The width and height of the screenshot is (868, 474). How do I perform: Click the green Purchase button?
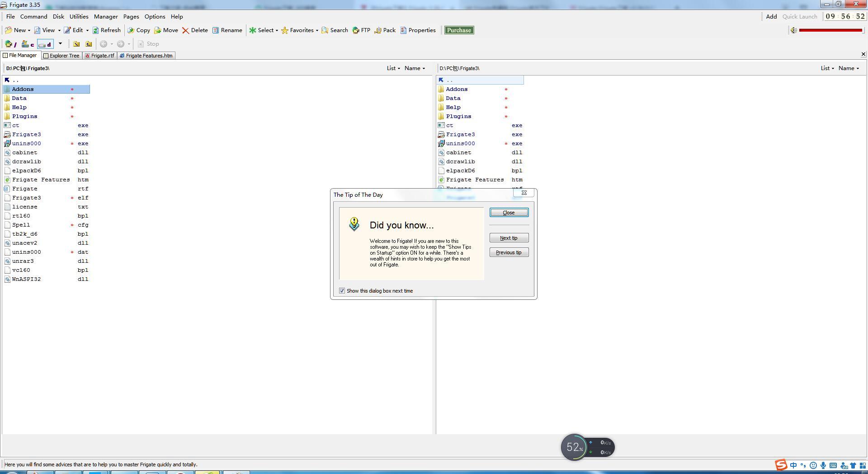tap(459, 30)
